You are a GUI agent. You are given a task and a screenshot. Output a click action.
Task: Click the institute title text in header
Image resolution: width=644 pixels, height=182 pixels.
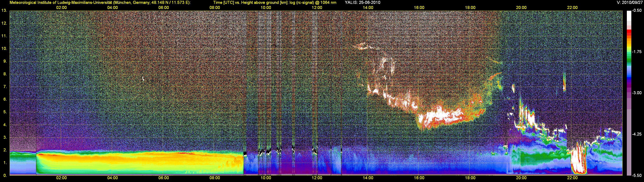click(x=100, y=3)
